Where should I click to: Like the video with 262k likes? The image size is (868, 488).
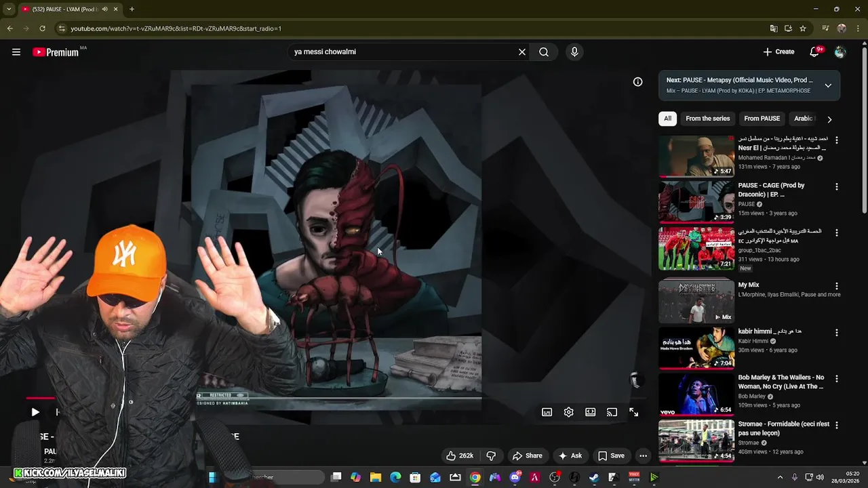460,455
